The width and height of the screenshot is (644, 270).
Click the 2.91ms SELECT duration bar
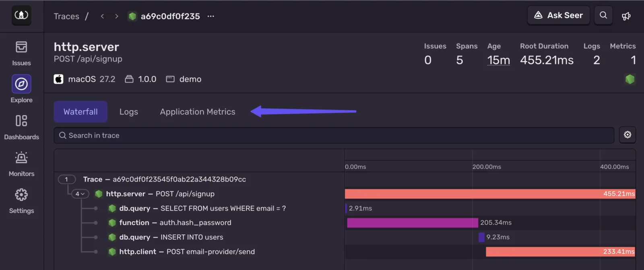pos(346,208)
